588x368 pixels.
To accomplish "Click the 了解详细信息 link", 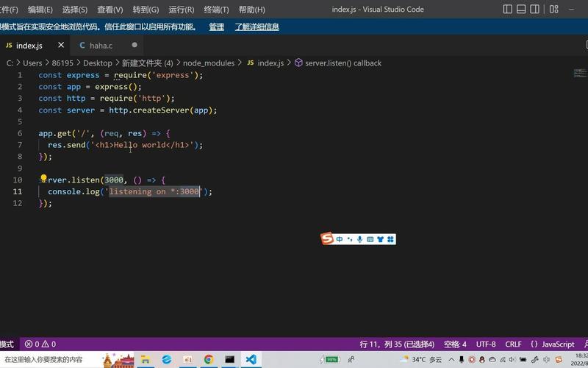I will (x=257, y=26).
